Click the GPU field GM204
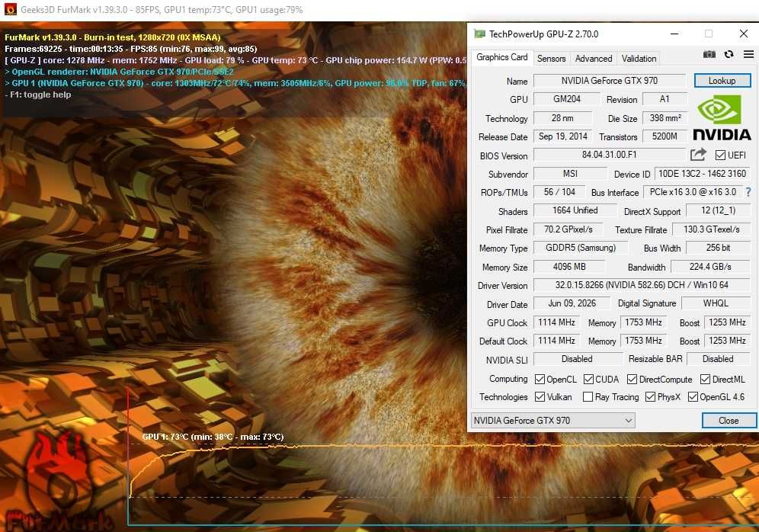The image size is (759, 532). (567, 99)
